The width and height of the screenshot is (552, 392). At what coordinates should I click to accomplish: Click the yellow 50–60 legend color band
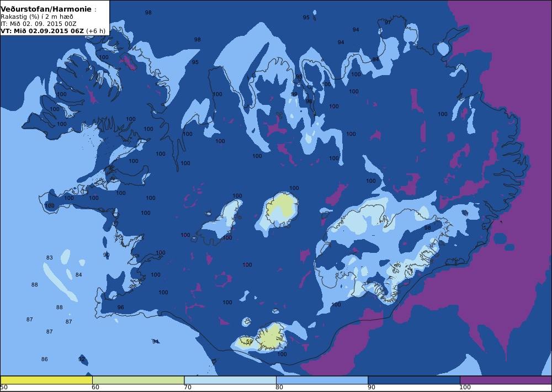coord(46,380)
